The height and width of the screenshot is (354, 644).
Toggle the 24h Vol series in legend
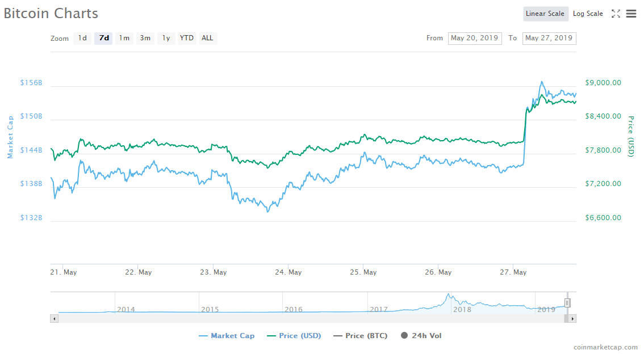pyautogui.click(x=421, y=336)
